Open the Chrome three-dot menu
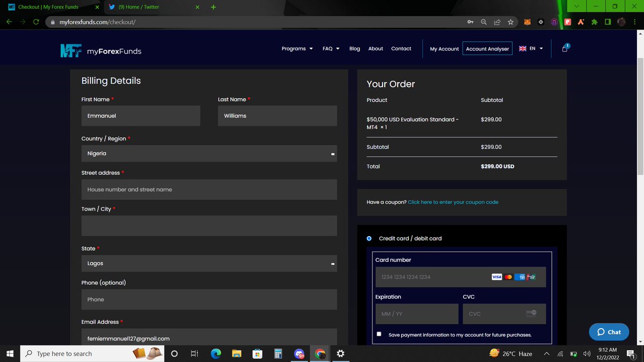This screenshot has width=644, height=362. point(634,22)
